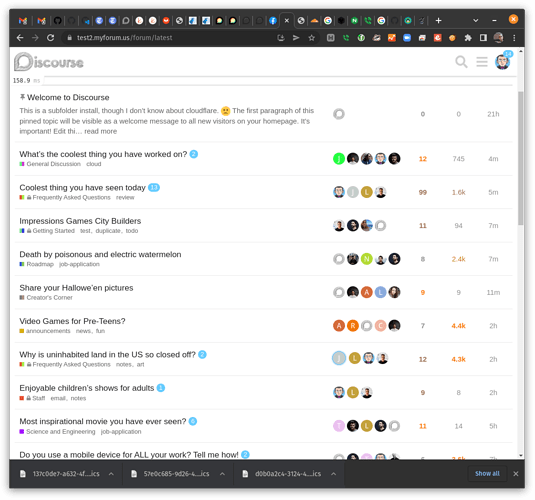Open the tab search dropdown chevron

tap(475, 20)
